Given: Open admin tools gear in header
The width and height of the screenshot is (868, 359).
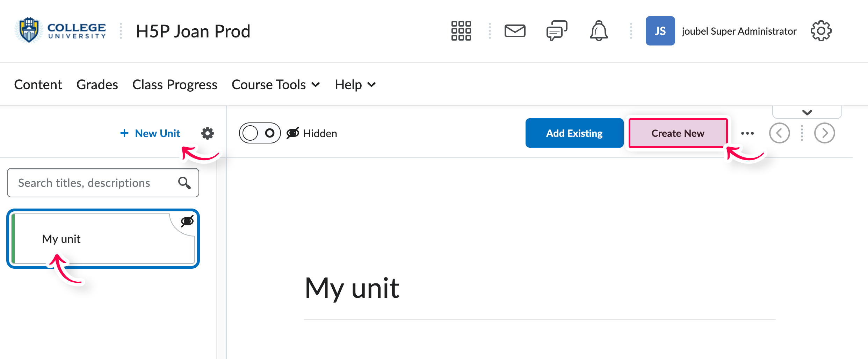Looking at the screenshot, I should coord(821,31).
